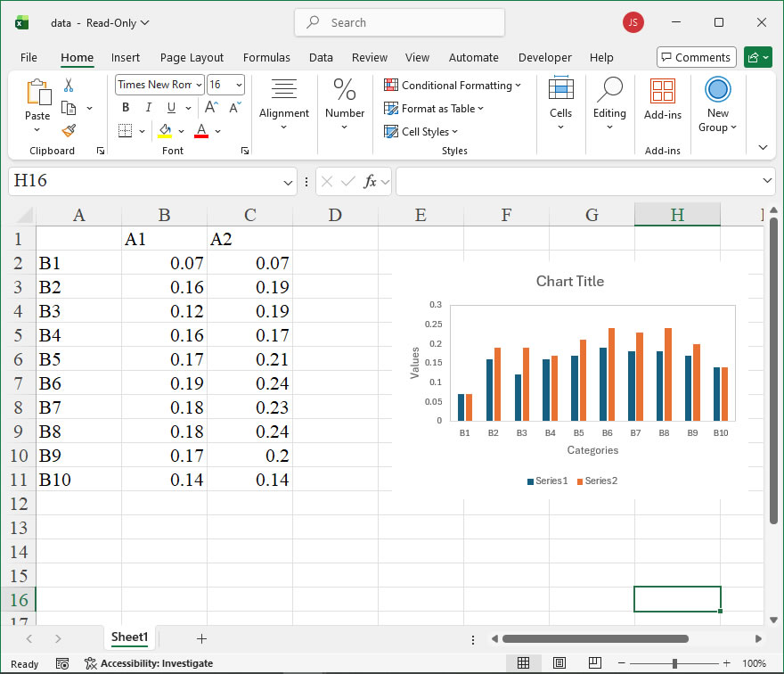
Task: Select the Format Painter brush icon
Action: tap(69, 130)
